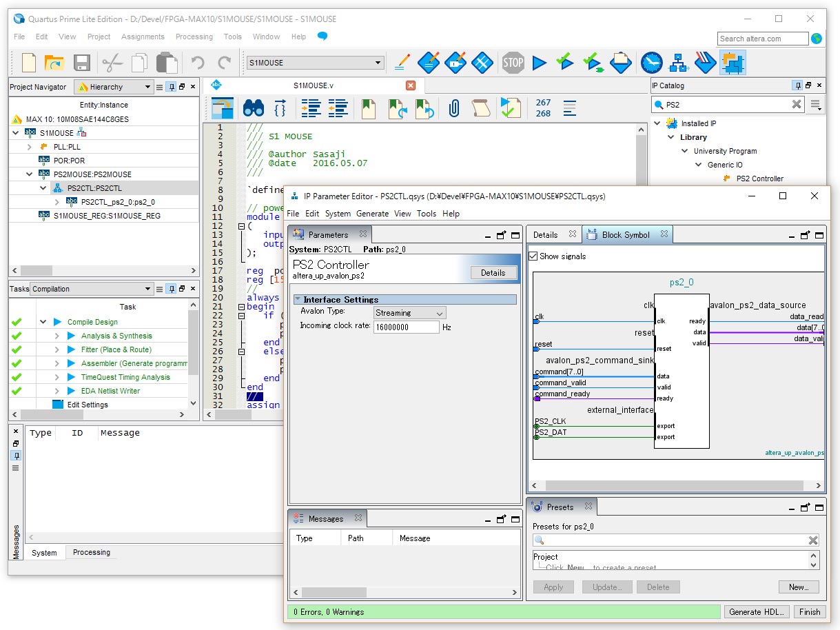Screen dimensions: 840x630
Task: Toggle bookmark icon in editor toolbar
Action: [x=369, y=108]
